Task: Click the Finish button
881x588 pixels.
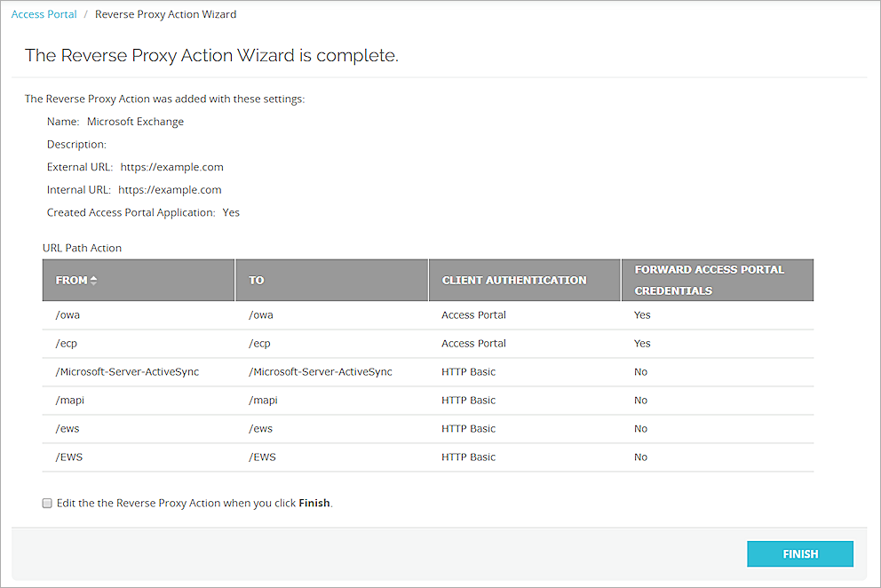Action: (x=799, y=553)
